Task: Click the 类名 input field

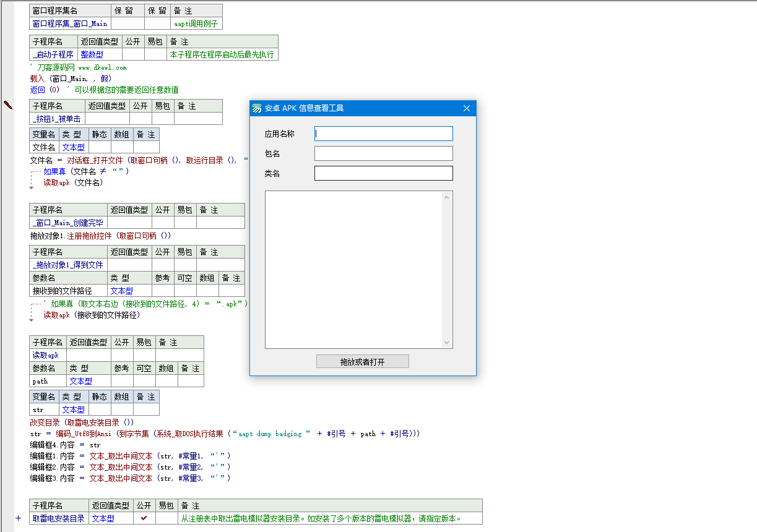Action: pyautogui.click(x=383, y=173)
